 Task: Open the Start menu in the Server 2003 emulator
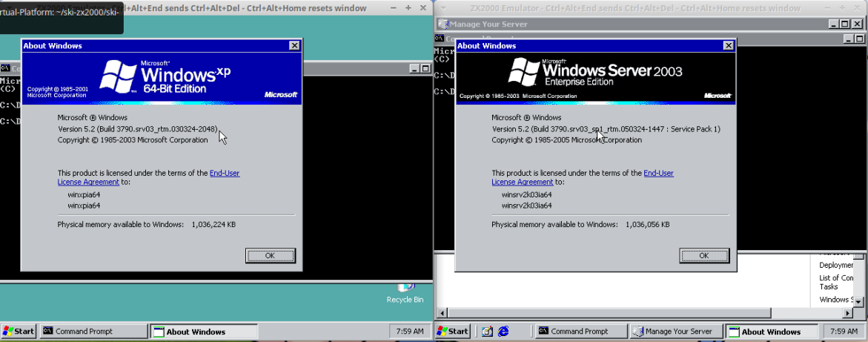tap(452, 332)
